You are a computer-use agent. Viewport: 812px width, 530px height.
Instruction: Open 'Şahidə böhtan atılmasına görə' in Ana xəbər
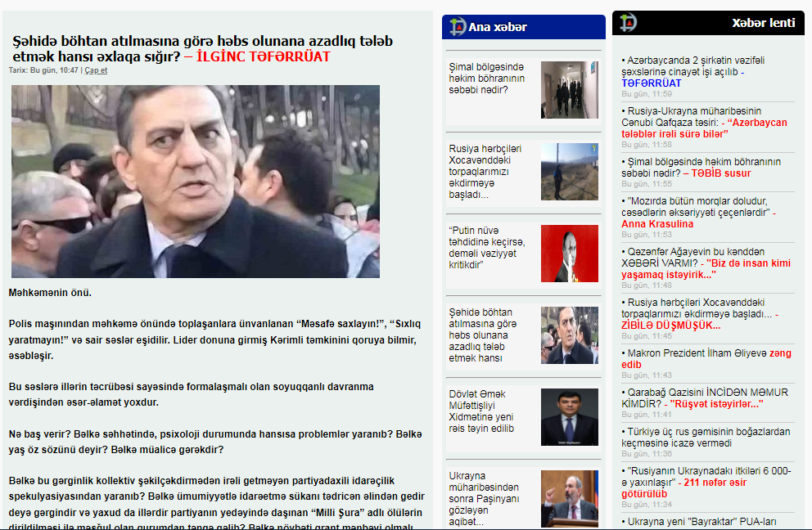pyautogui.click(x=483, y=335)
